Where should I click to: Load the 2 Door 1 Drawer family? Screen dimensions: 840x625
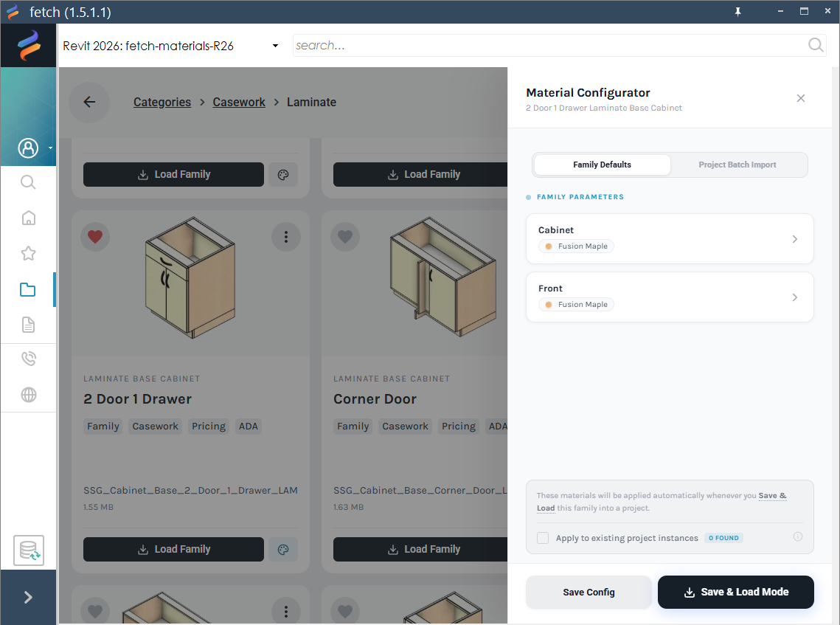point(173,550)
